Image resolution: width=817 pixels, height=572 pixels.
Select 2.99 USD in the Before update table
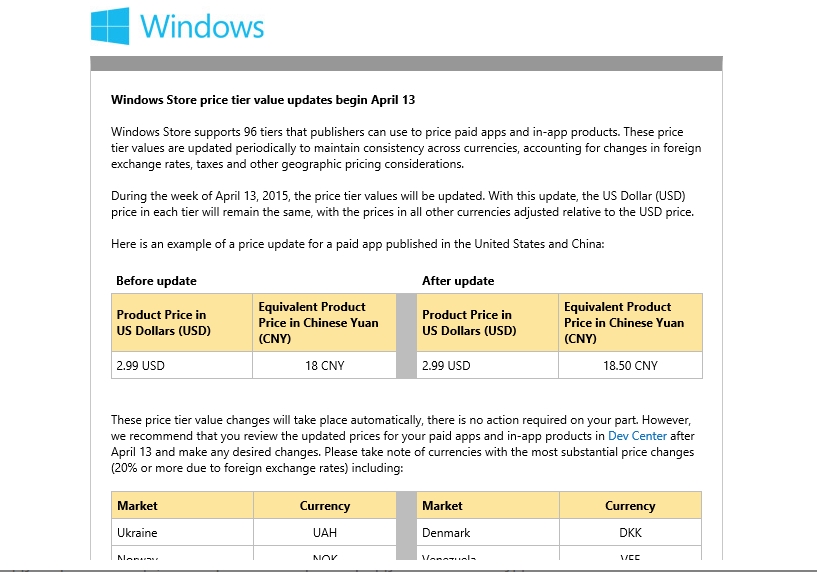click(140, 366)
